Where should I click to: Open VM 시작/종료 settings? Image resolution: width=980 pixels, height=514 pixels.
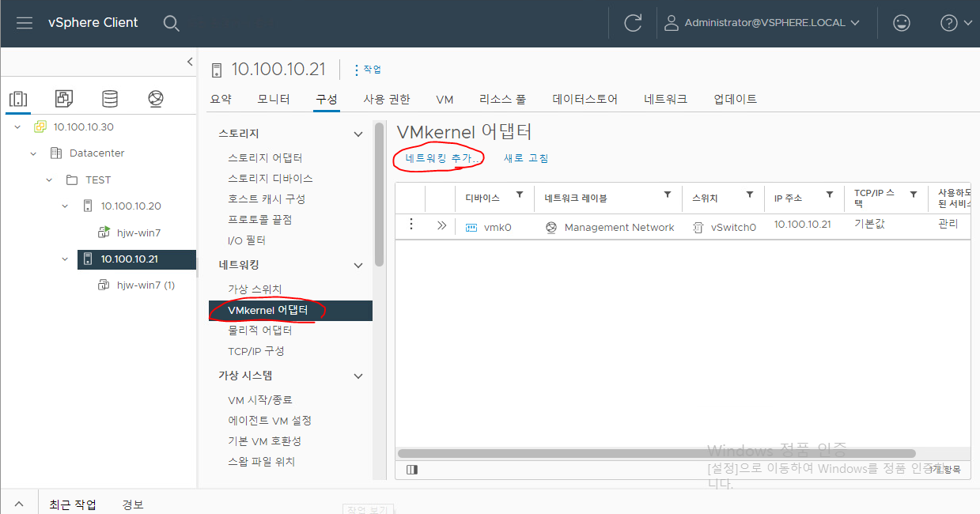point(260,400)
